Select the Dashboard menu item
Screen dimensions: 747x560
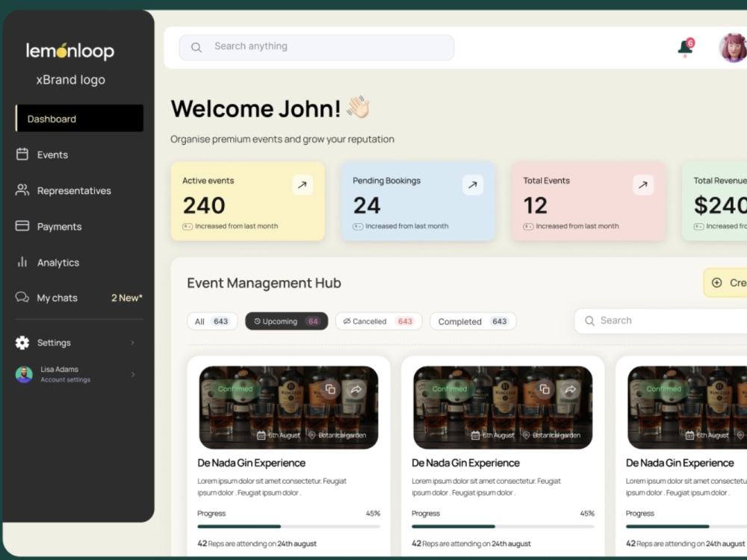pos(80,118)
